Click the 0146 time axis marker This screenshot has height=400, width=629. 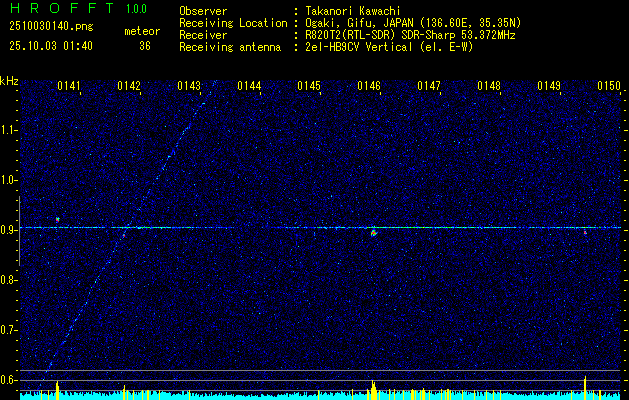[x=369, y=86]
